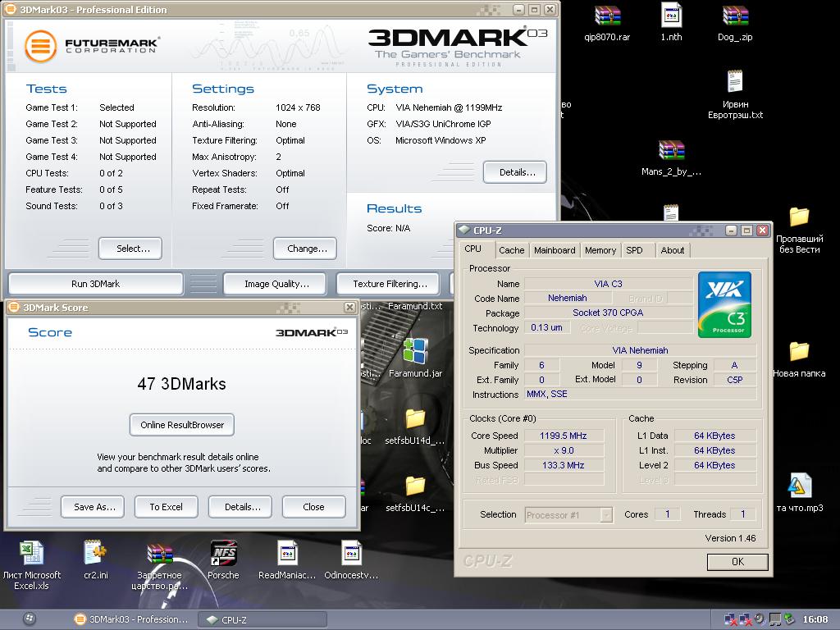Image resolution: width=840 pixels, height=630 pixels.
Task: Click Multiplier value x 9.0
Action: (564, 450)
